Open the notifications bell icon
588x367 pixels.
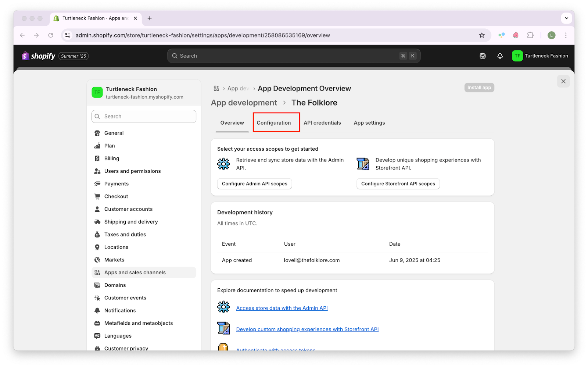tap(500, 56)
